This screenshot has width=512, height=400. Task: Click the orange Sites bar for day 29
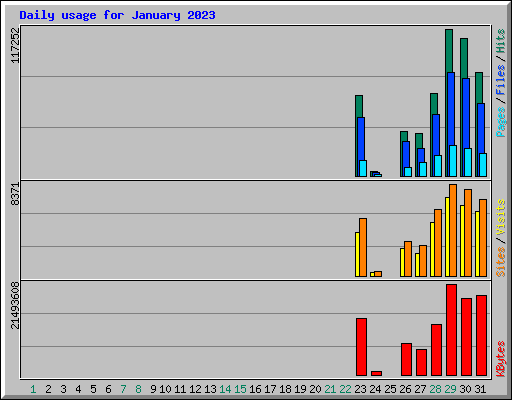pos(453,230)
